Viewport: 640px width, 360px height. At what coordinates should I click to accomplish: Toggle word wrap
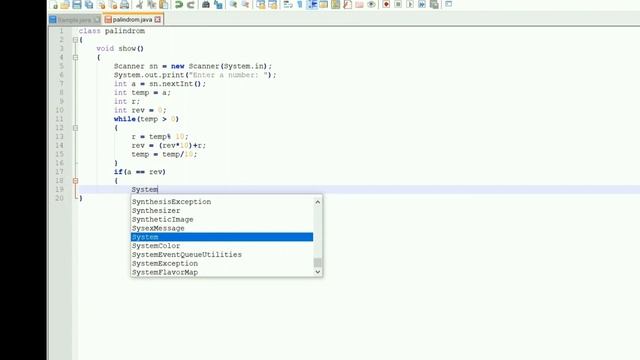[x=288, y=4]
